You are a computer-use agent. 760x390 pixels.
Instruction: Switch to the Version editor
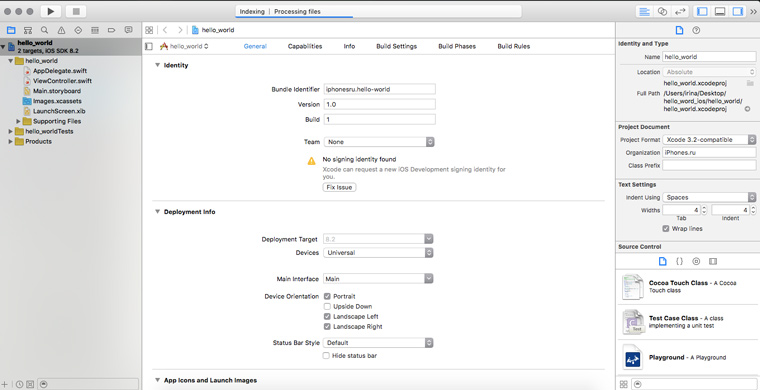[x=681, y=12]
